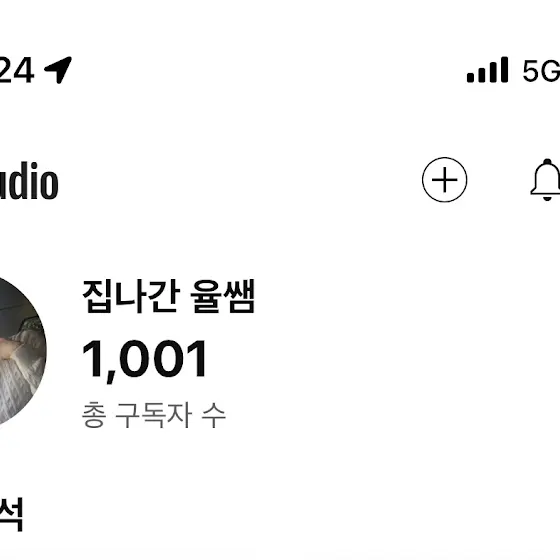Viewport: 560px width, 560px height.
Task: Click the word 구독자 under the count
Action: [x=154, y=415]
